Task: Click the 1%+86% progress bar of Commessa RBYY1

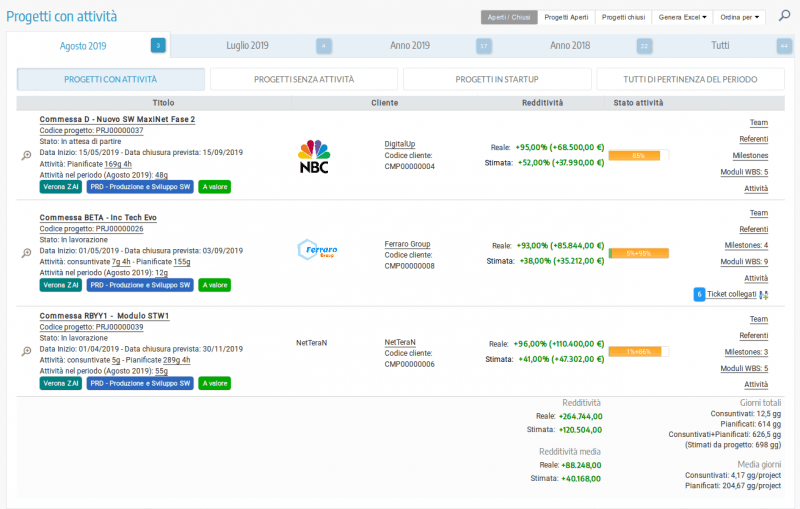Action: [638, 351]
